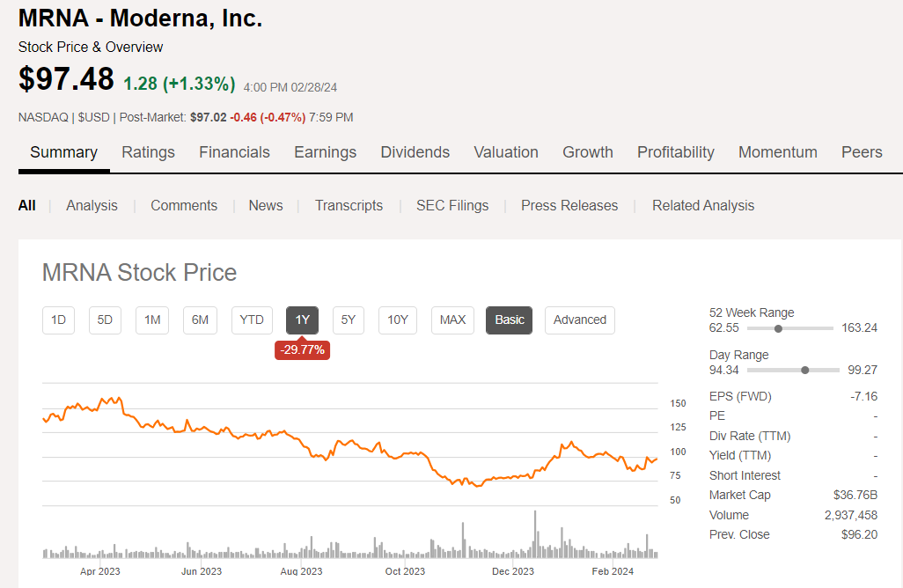
Task: Switch to the Ratings tab
Action: tap(148, 152)
